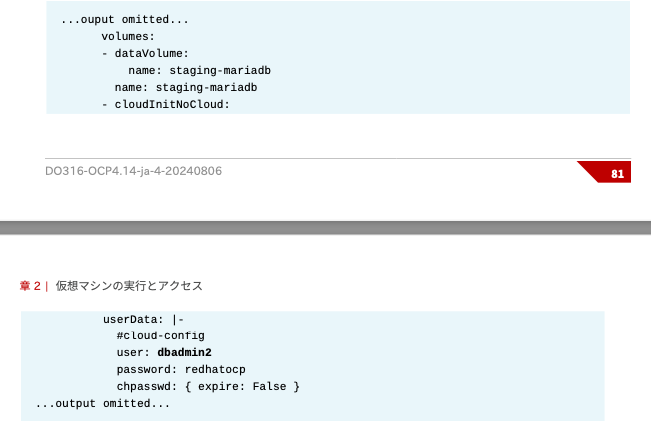Viewport: 651px width, 423px height.
Task: Click the heading 仮想マシンの実行とアクセス
Action: 129,286
